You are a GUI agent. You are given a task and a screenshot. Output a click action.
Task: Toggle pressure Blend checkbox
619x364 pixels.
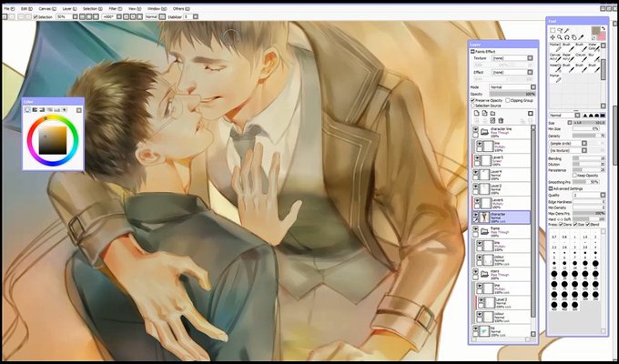pyautogui.click(x=588, y=224)
